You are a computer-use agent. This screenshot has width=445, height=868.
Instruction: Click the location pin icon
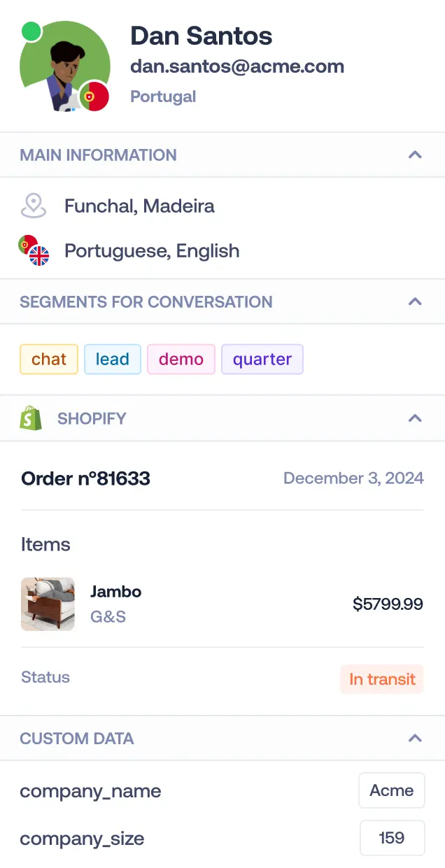pyautogui.click(x=34, y=206)
